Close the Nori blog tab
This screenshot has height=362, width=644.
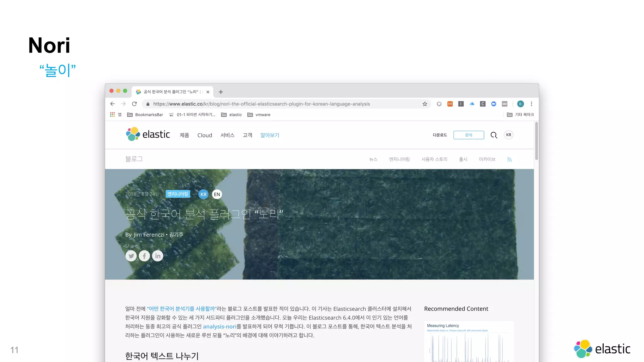208,92
